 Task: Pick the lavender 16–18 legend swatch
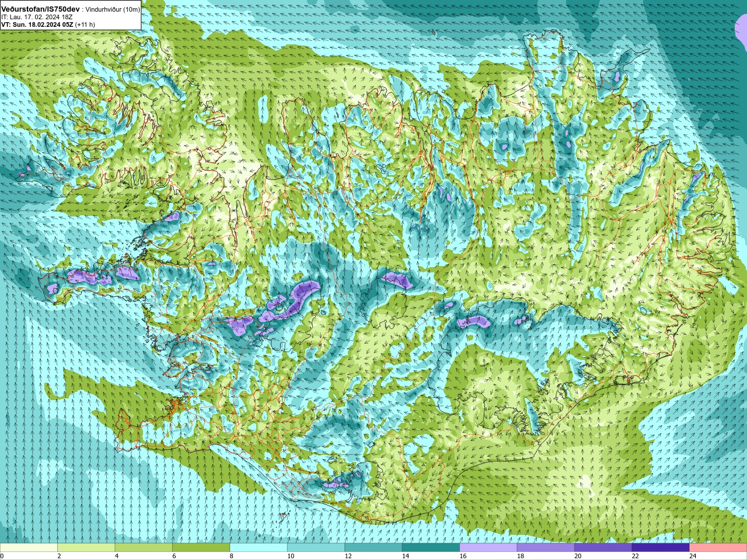click(x=488, y=548)
